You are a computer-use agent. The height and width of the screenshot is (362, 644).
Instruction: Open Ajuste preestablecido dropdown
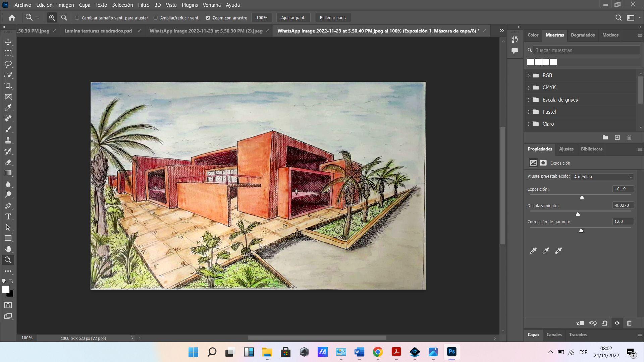(x=603, y=177)
